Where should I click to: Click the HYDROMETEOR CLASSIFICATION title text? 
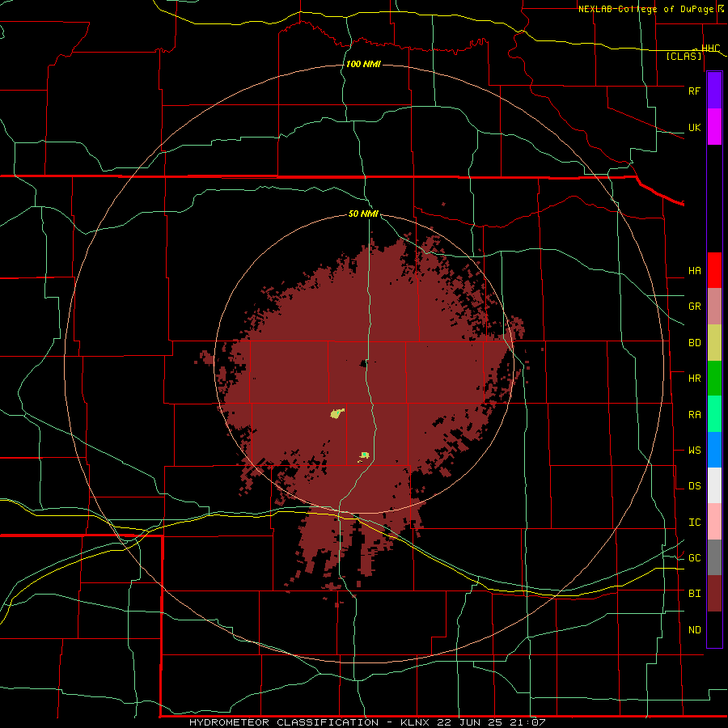pyautogui.click(x=284, y=722)
